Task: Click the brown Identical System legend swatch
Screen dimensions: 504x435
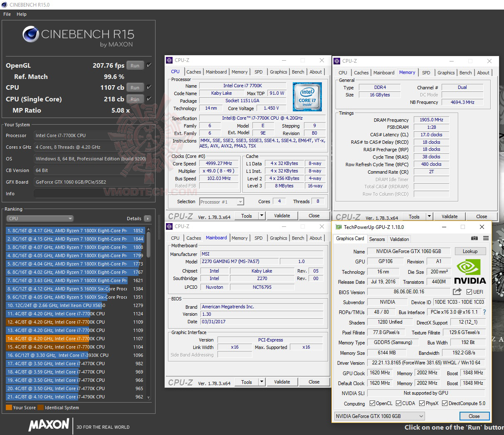Action: pos(40,408)
